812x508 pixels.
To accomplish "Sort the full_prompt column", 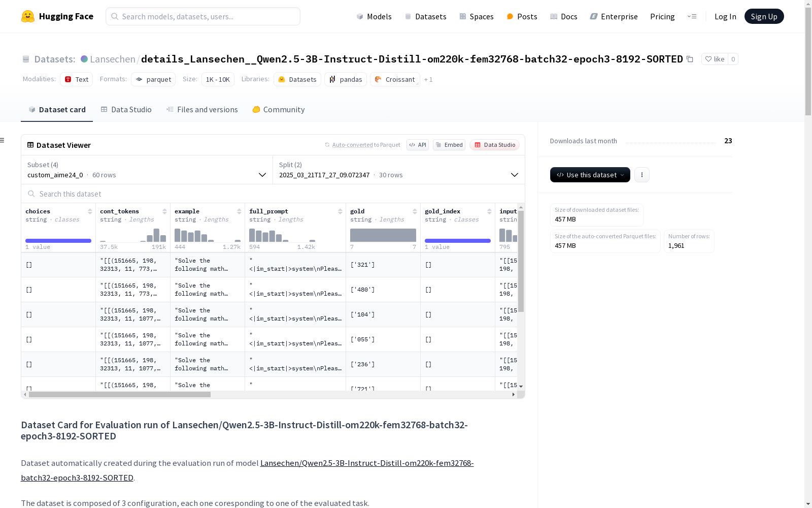I will pyautogui.click(x=340, y=211).
